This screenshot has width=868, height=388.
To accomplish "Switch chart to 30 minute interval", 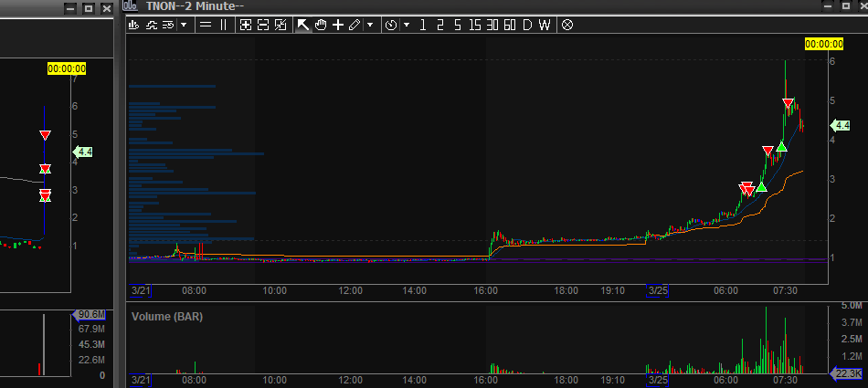I will tap(492, 25).
